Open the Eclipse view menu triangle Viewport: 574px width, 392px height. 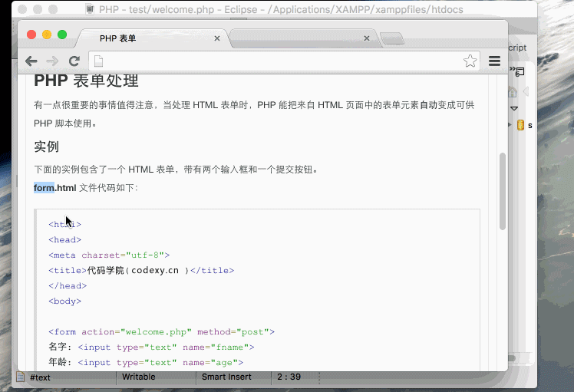click(x=514, y=108)
